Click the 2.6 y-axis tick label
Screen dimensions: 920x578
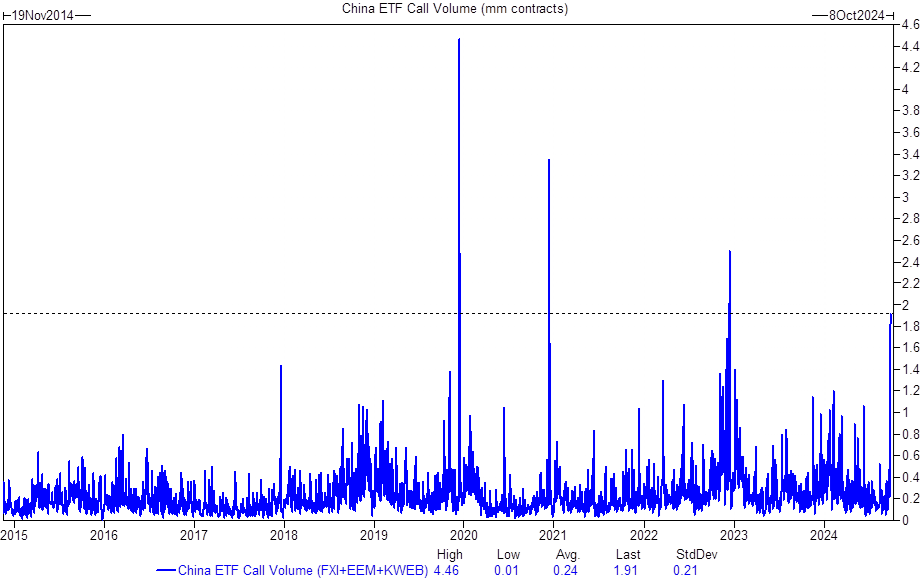[911, 241]
